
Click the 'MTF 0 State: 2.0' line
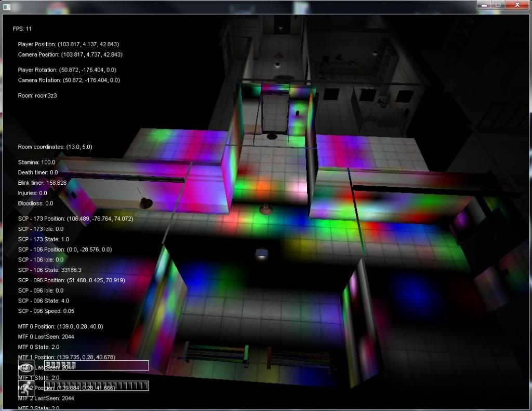pyautogui.click(x=38, y=347)
